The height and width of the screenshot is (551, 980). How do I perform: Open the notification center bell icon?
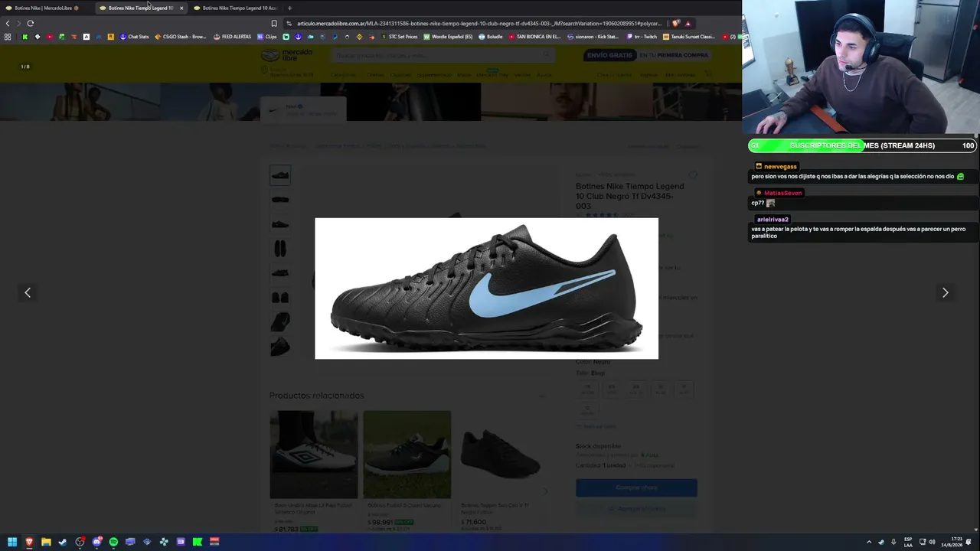[969, 542]
